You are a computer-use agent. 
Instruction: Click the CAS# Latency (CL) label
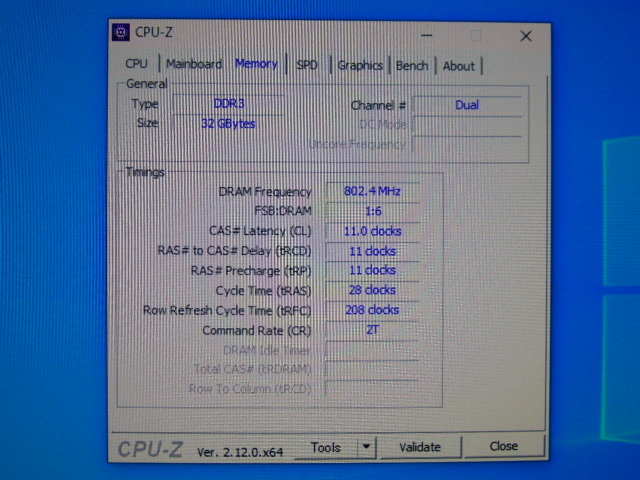point(260,231)
